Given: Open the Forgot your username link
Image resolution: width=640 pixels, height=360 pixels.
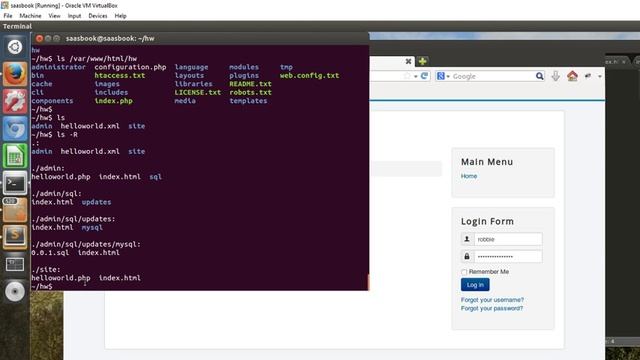Looking at the screenshot, I should [x=492, y=300].
